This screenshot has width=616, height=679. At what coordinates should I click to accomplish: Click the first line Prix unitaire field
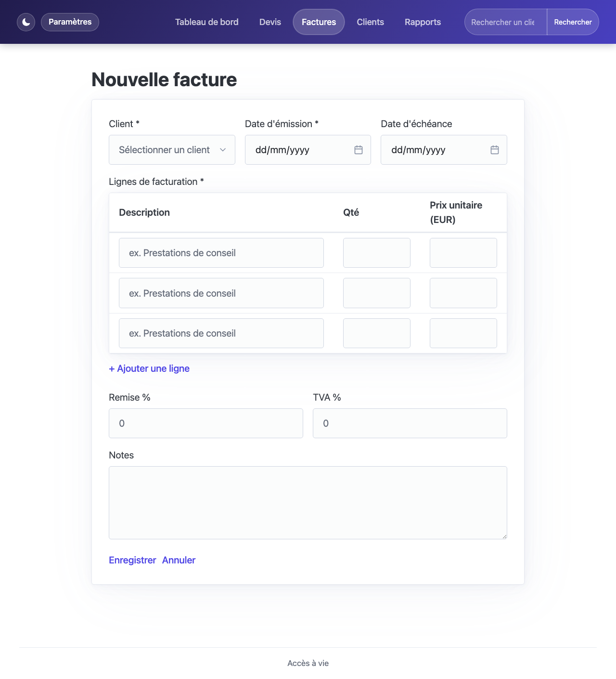point(463,253)
